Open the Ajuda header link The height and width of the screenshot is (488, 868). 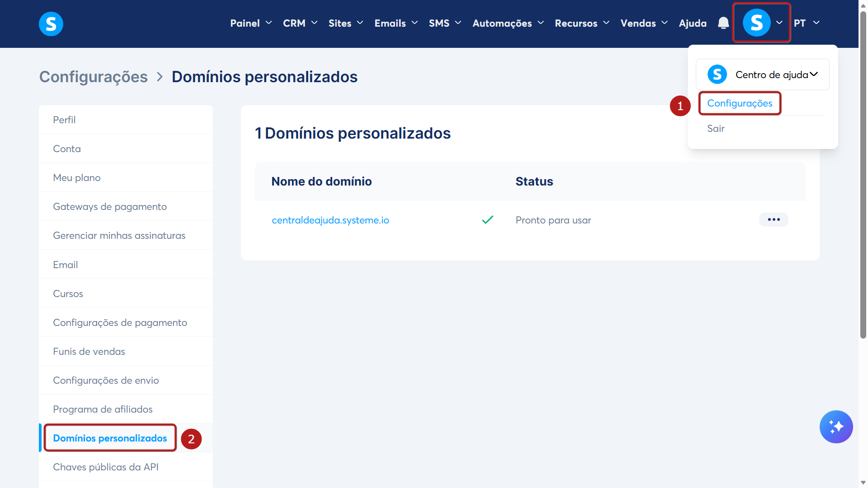click(x=692, y=23)
